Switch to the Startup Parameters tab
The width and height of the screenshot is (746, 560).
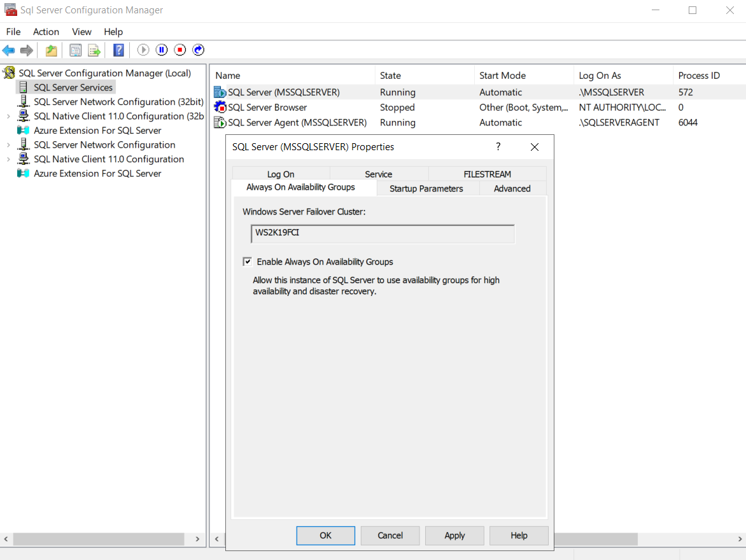(x=428, y=188)
